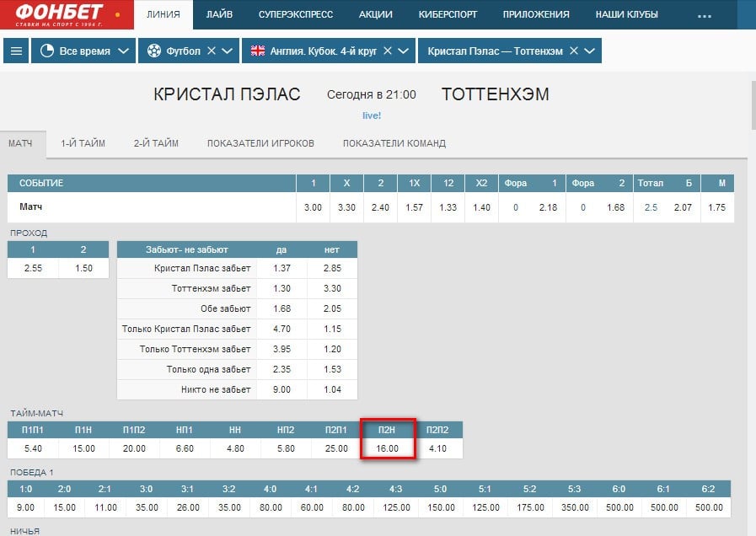
Task: Select handicap 1 odds 2.18
Action: tap(548, 207)
